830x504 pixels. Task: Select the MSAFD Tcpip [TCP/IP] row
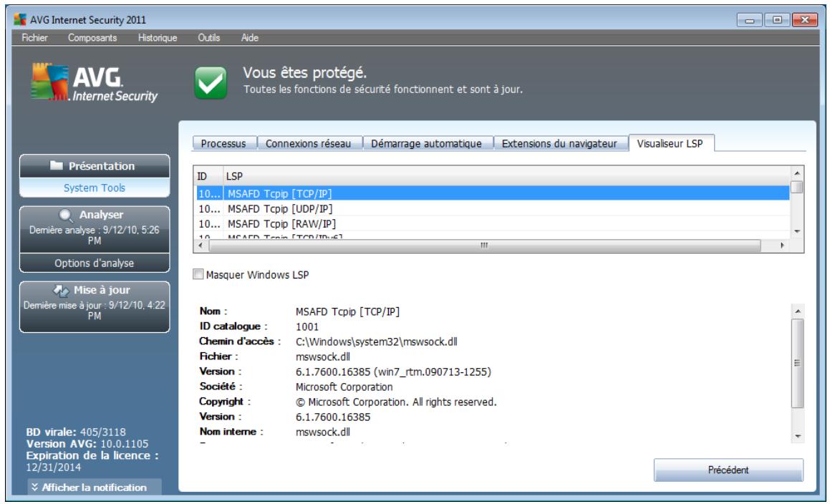[492, 194]
